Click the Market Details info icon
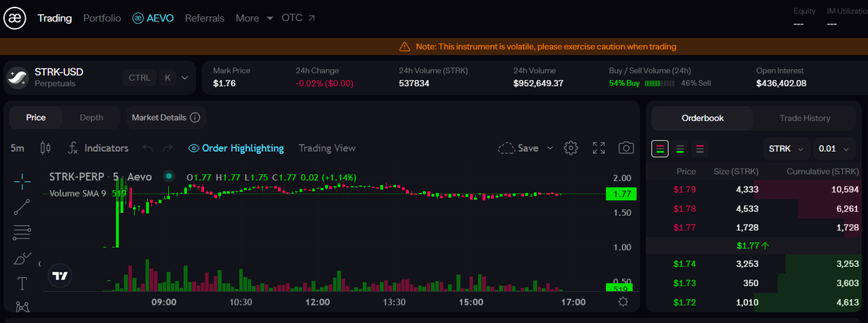The width and height of the screenshot is (868, 323). click(195, 117)
